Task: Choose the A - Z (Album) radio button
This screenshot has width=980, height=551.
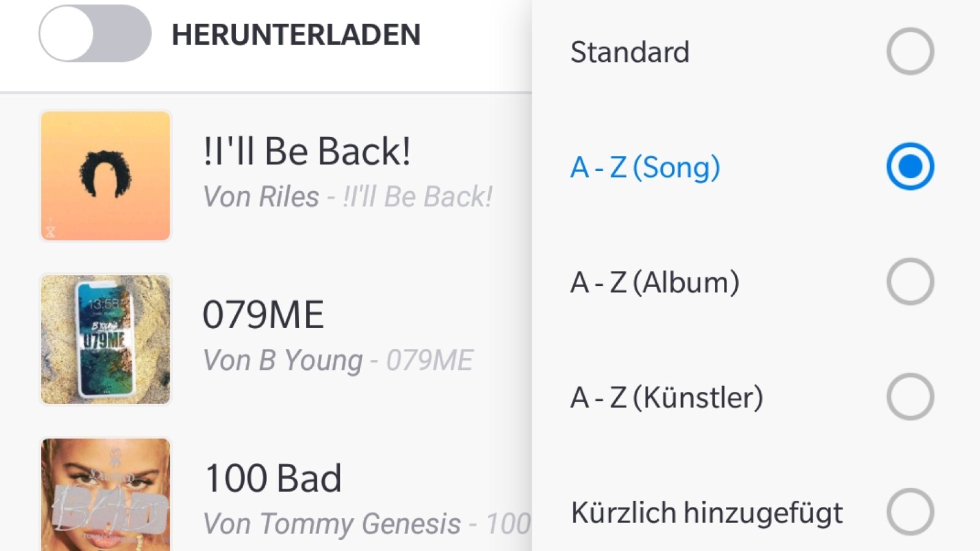Action: (910, 282)
